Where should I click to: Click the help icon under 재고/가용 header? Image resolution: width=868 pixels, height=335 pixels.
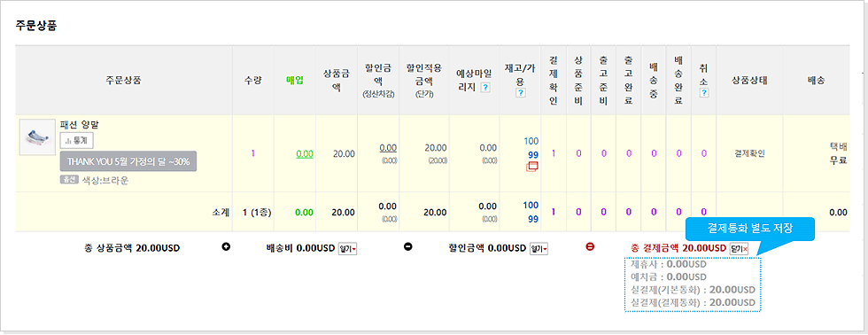pos(520,93)
